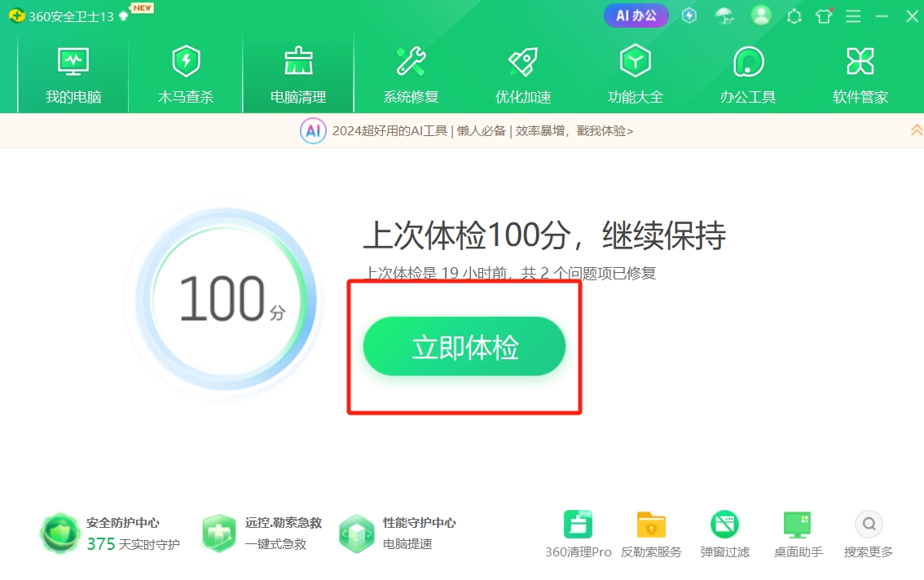Open 我的电脑 monitor icon tab
The image size is (924, 580).
[x=73, y=74]
